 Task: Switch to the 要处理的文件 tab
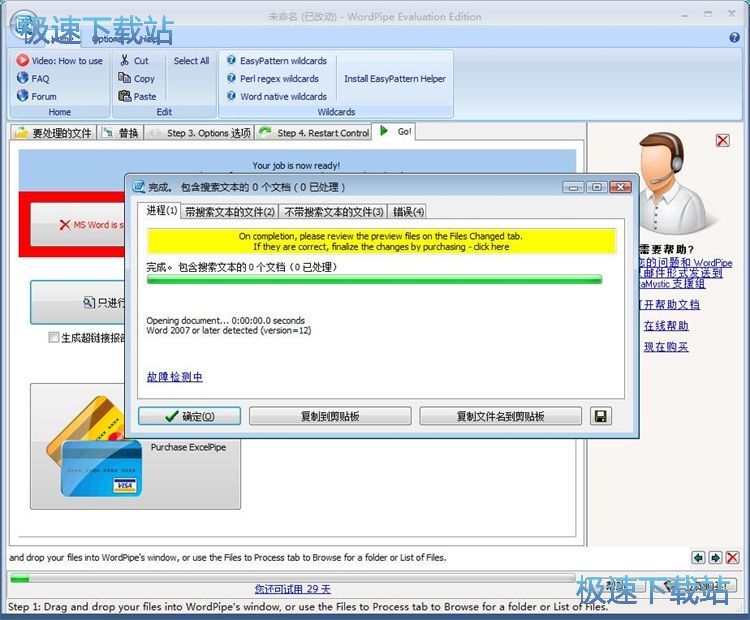(54, 133)
